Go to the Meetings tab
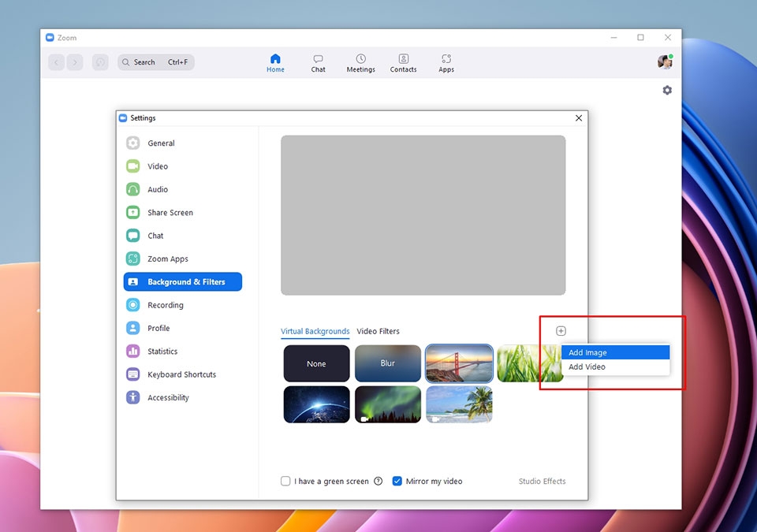The width and height of the screenshot is (757, 532). pyautogui.click(x=360, y=63)
